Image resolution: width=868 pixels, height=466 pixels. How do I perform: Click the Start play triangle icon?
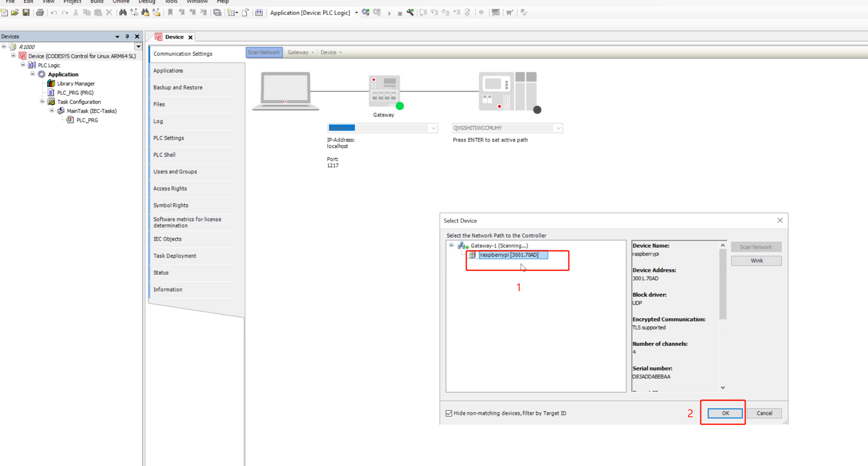tap(390, 13)
